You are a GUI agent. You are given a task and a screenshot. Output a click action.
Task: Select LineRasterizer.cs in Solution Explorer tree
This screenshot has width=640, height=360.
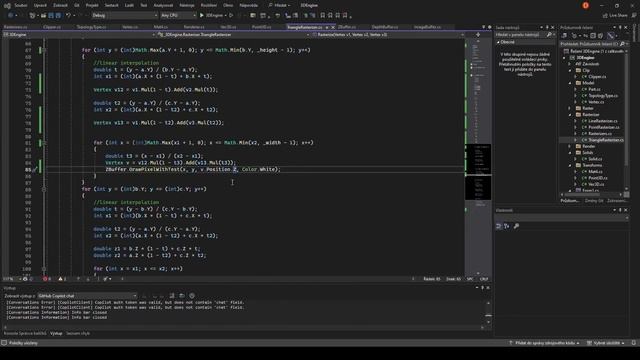(x=602, y=121)
